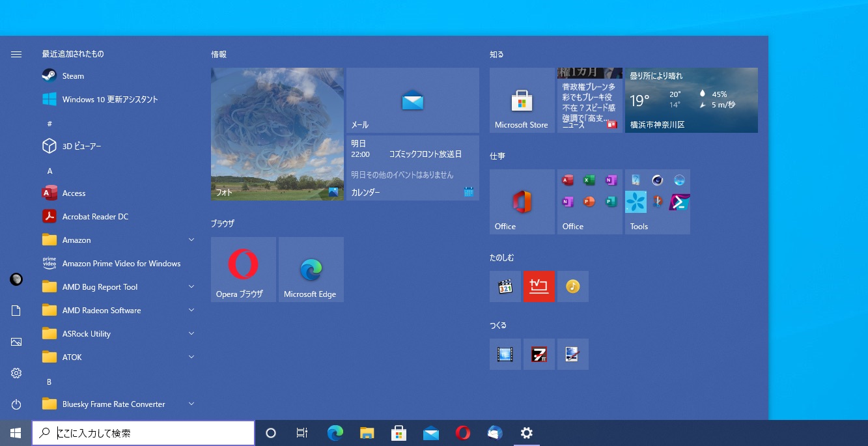Click the 仕事 group header
The width and height of the screenshot is (868, 446).
(497, 156)
